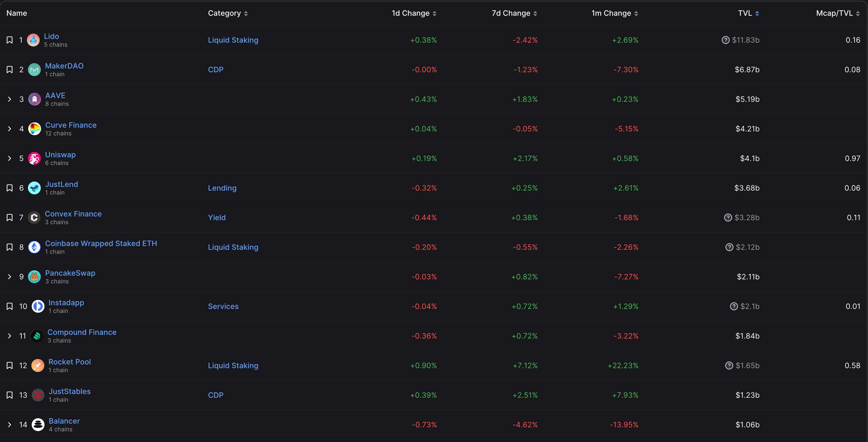Image resolution: width=868 pixels, height=442 pixels.
Task: Open the Uniswap protocol link
Action: coord(60,155)
